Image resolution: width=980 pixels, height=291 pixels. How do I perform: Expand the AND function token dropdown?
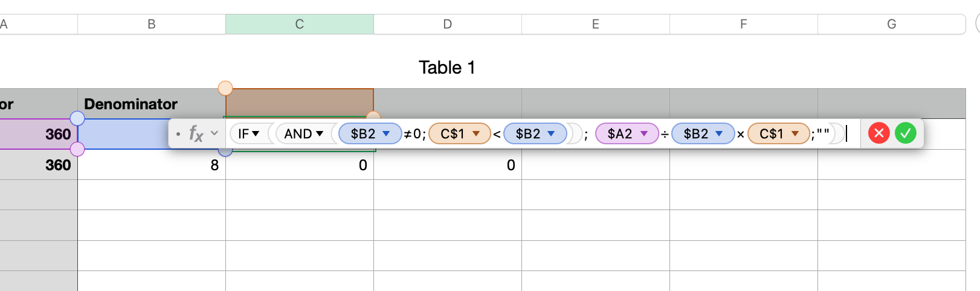320,133
